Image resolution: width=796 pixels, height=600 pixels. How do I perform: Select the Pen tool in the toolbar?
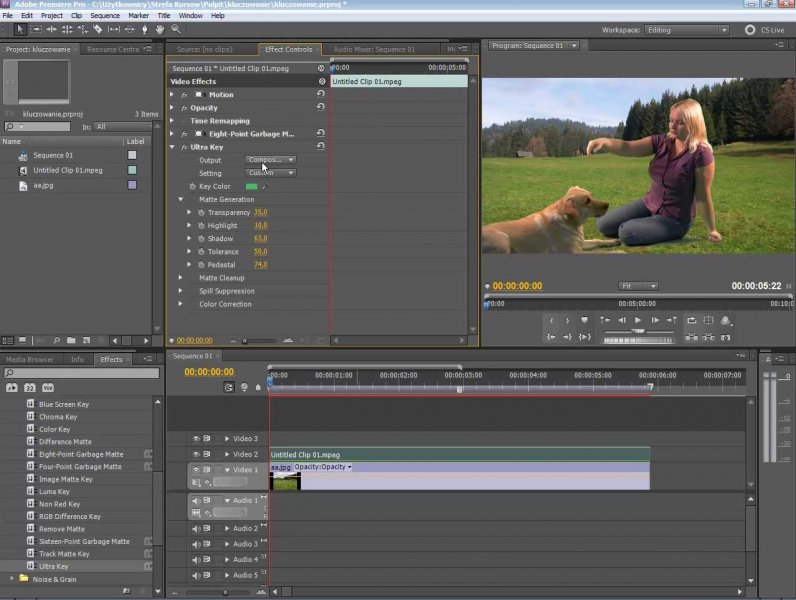(x=144, y=29)
